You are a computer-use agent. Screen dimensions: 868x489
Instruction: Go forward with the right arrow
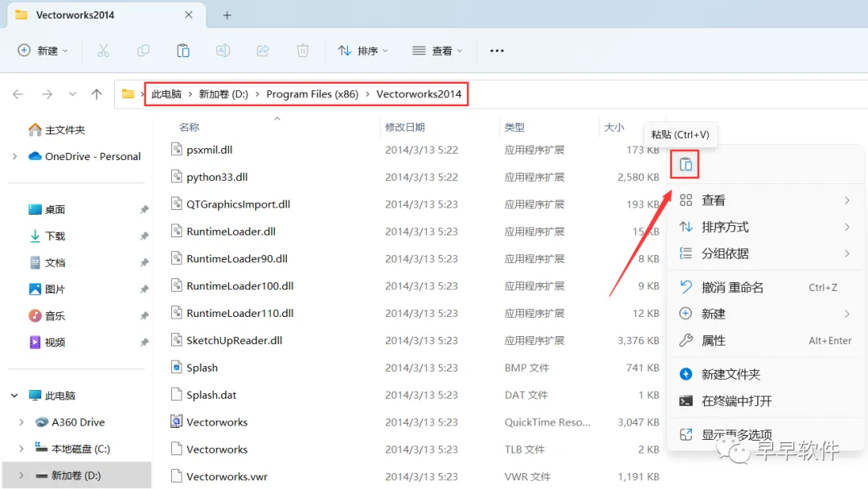(x=47, y=94)
